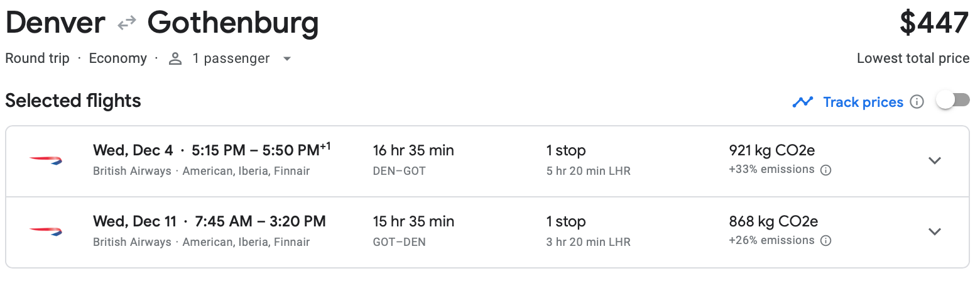Open the passenger count dropdown arrow
980x283 pixels.
click(x=287, y=59)
